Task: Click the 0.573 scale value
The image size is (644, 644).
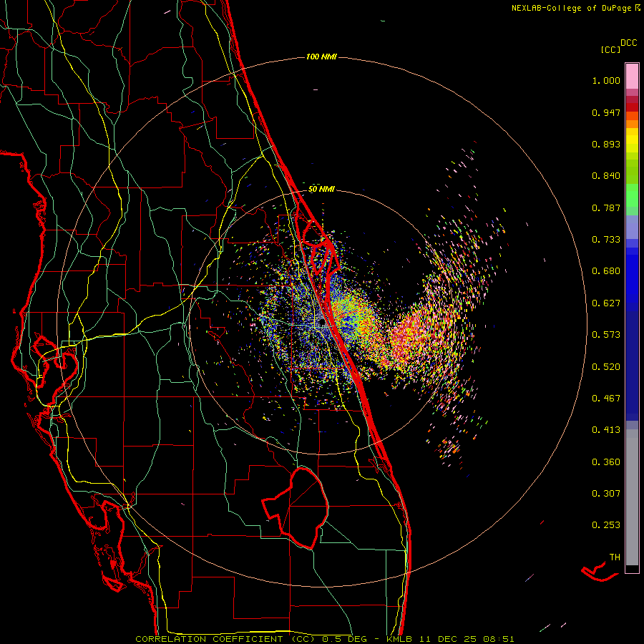Action: tap(606, 335)
